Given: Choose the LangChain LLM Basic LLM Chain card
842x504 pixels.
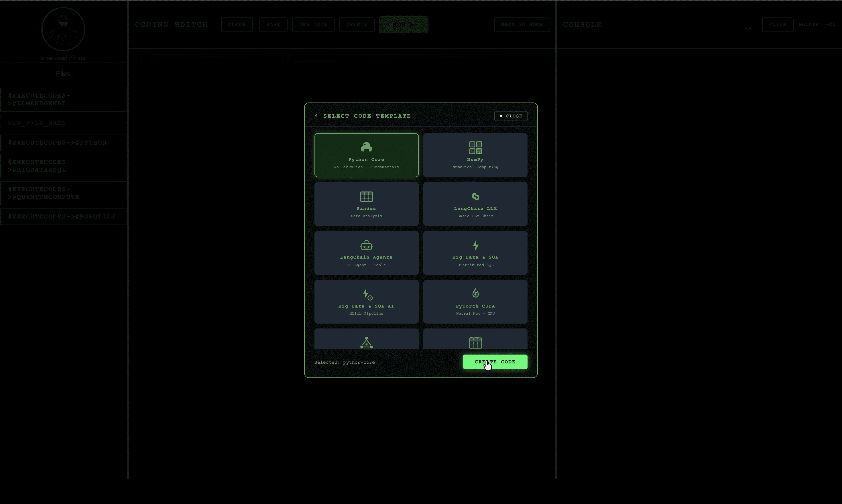Looking at the screenshot, I should 475,204.
